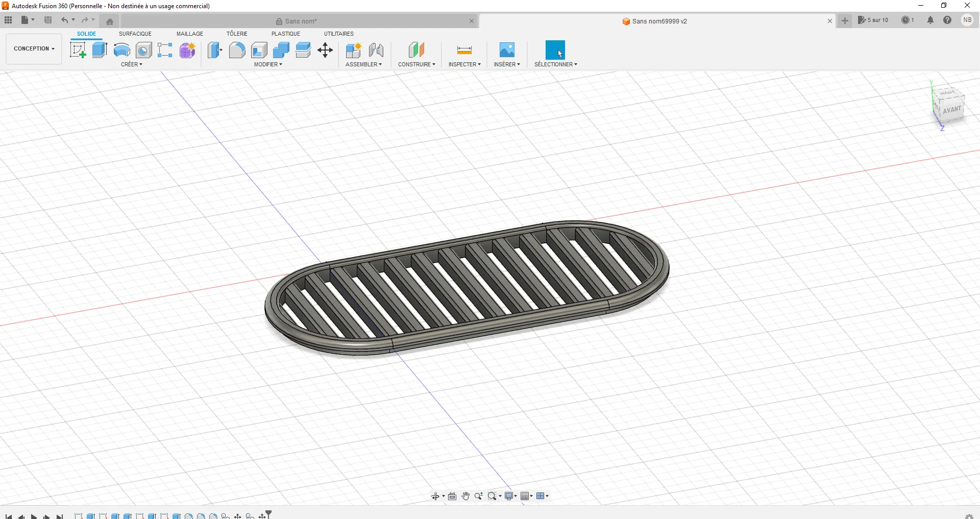Click the AVANT face of view cube

[x=952, y=110]
